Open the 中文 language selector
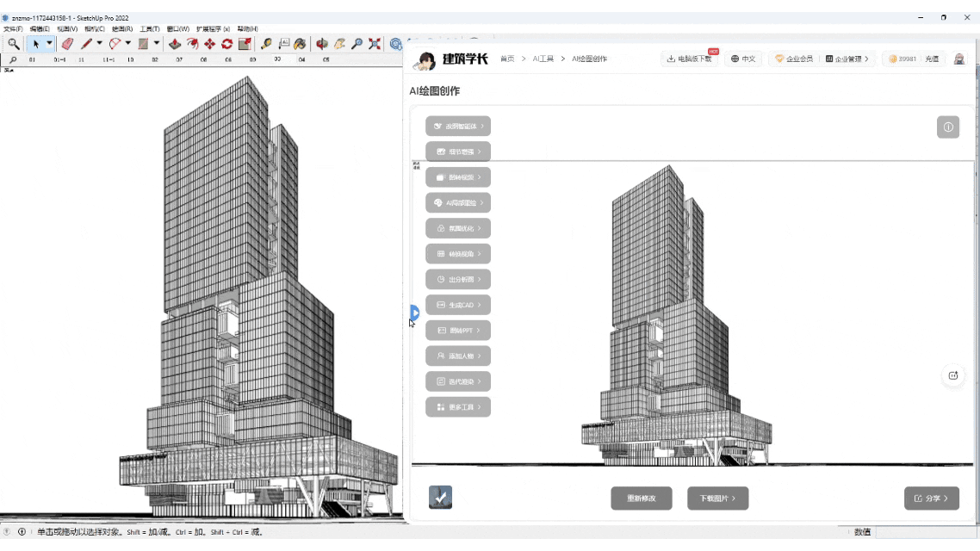 pos(743,59)
